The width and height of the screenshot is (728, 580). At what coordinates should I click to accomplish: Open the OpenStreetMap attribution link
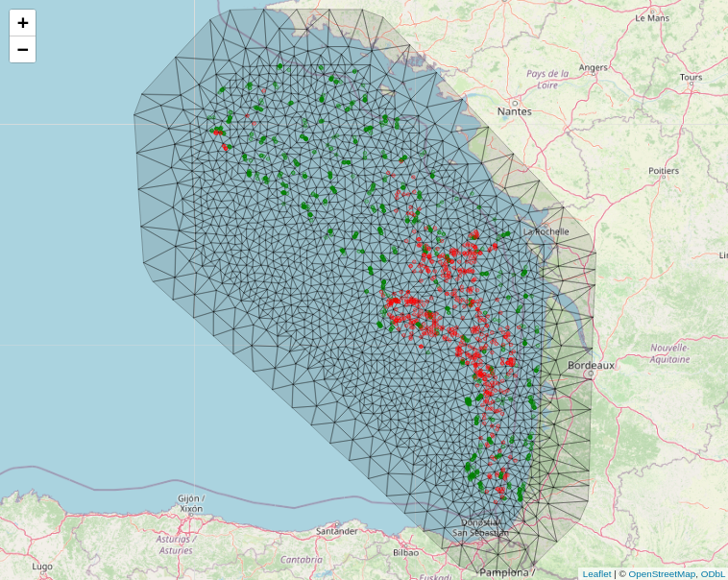coord(662,573)
